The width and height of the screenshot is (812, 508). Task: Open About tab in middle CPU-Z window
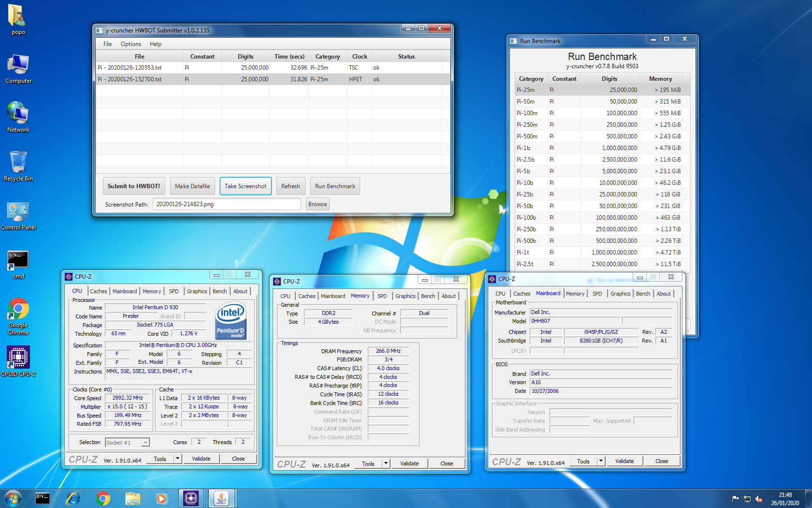tap(448, 296)
